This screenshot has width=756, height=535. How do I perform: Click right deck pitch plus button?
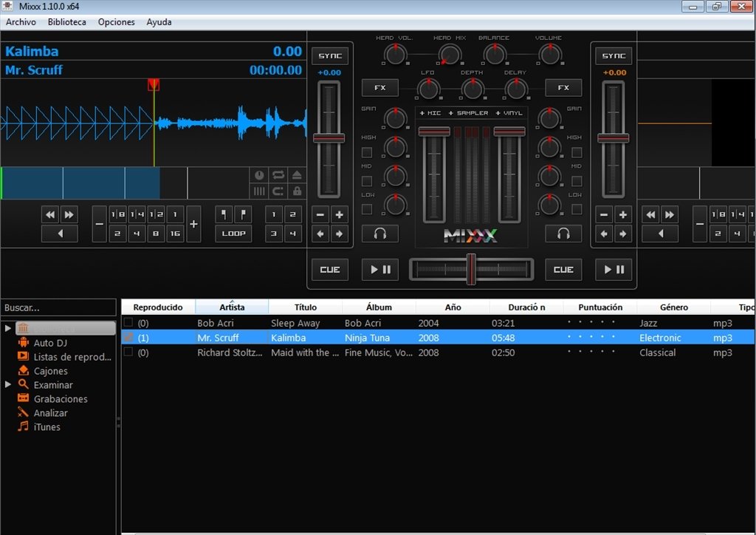pos(623,215)
